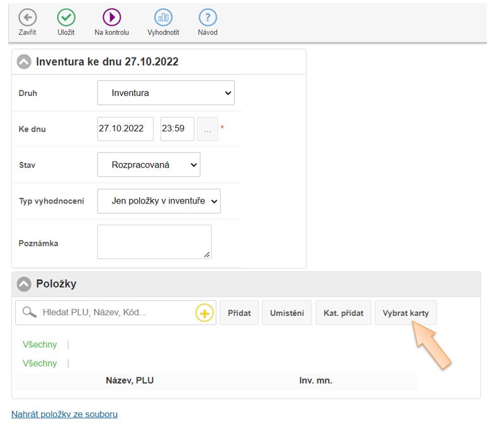Open date picker with ellipsis button
This screenshot has height=448, width=490.
(207, 129)
